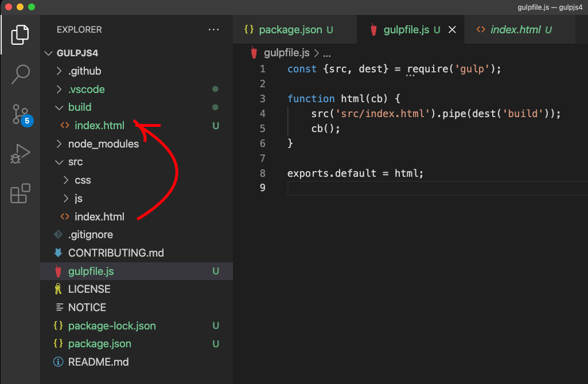Click the braces icon beside package.json in the explorer tree
Viewport: 588px width, 384px height.
pos(58,343)
